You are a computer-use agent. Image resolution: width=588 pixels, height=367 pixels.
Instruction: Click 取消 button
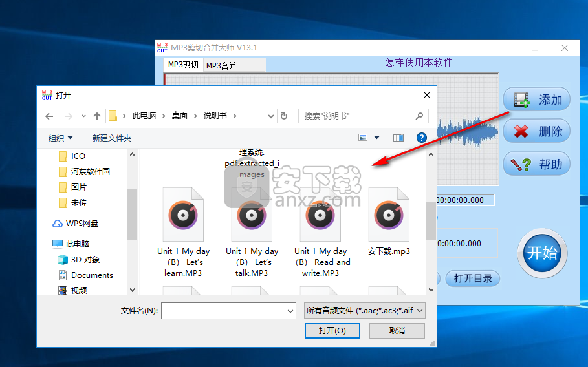(x=397, y=331)
